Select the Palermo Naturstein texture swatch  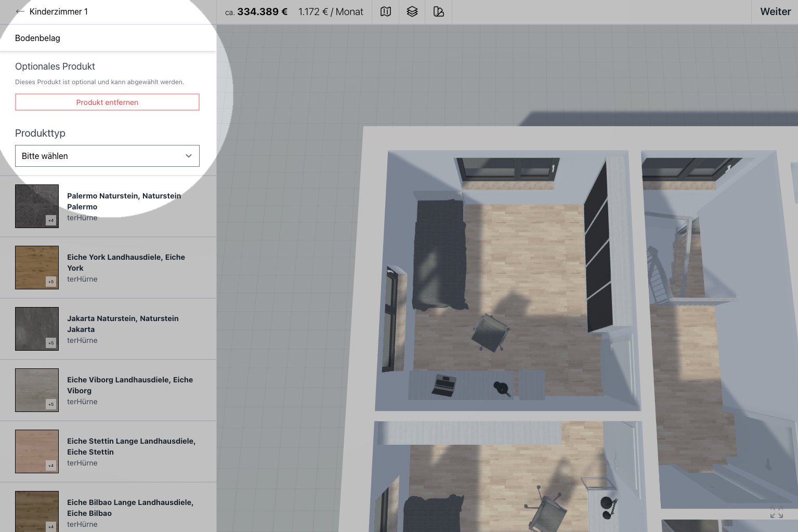pyautogui.click(x=36, y=206)
